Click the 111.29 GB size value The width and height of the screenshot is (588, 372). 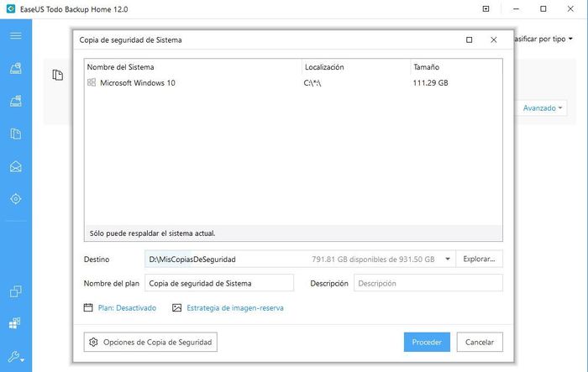point(430,83)
